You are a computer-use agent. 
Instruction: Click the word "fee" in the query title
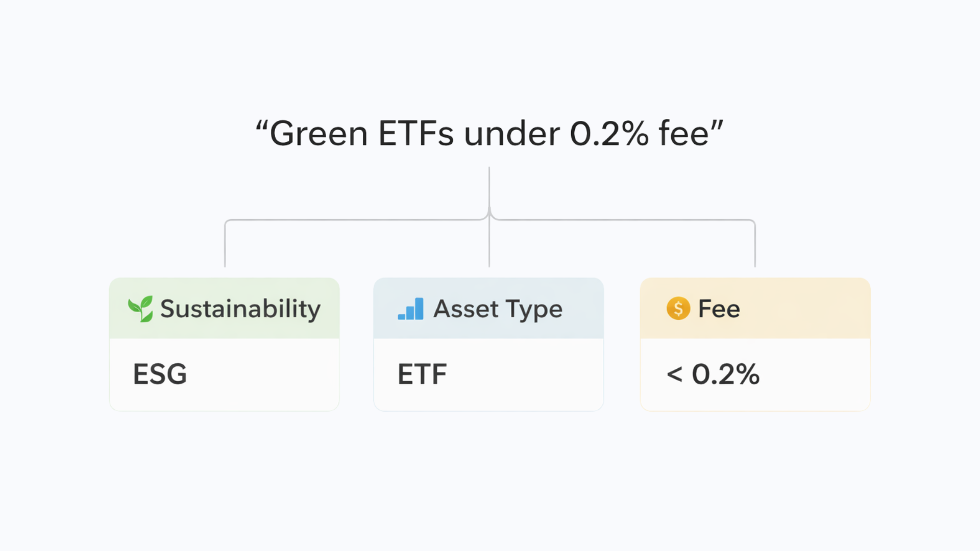point(684,134)
